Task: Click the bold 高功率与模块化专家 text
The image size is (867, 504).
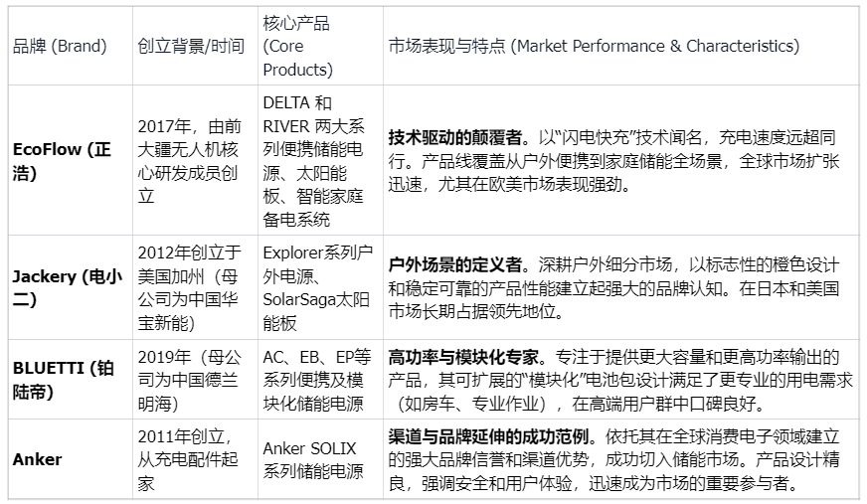Action: [464, 357]
